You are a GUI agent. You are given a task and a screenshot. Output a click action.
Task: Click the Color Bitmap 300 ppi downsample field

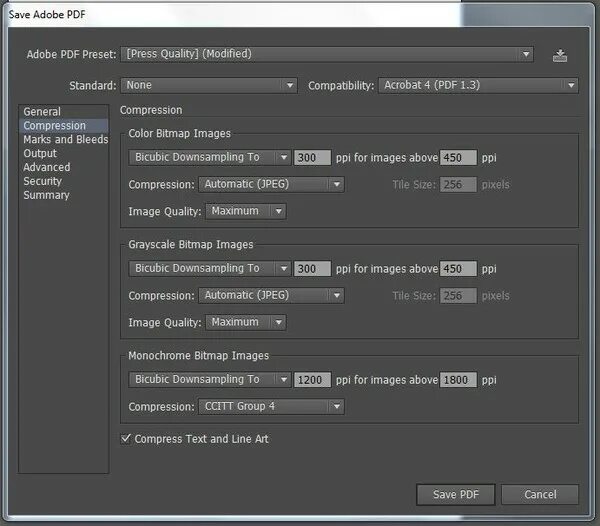312,158
